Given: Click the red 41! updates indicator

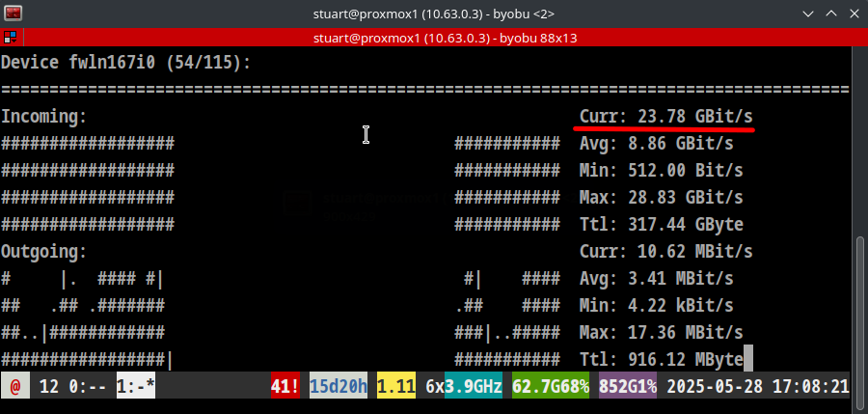Looking at the screenshot, I should 286,387.
